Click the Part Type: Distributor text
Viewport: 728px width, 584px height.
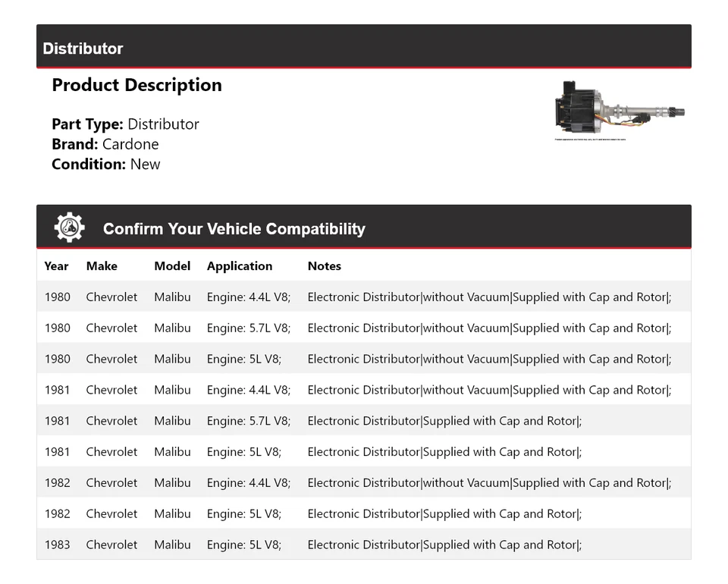point(125,124)
